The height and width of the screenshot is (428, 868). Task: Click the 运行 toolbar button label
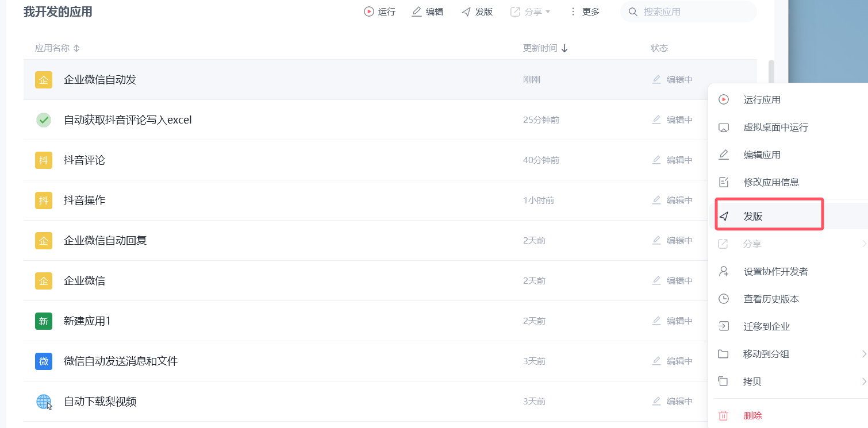click(x=387, y=11)
